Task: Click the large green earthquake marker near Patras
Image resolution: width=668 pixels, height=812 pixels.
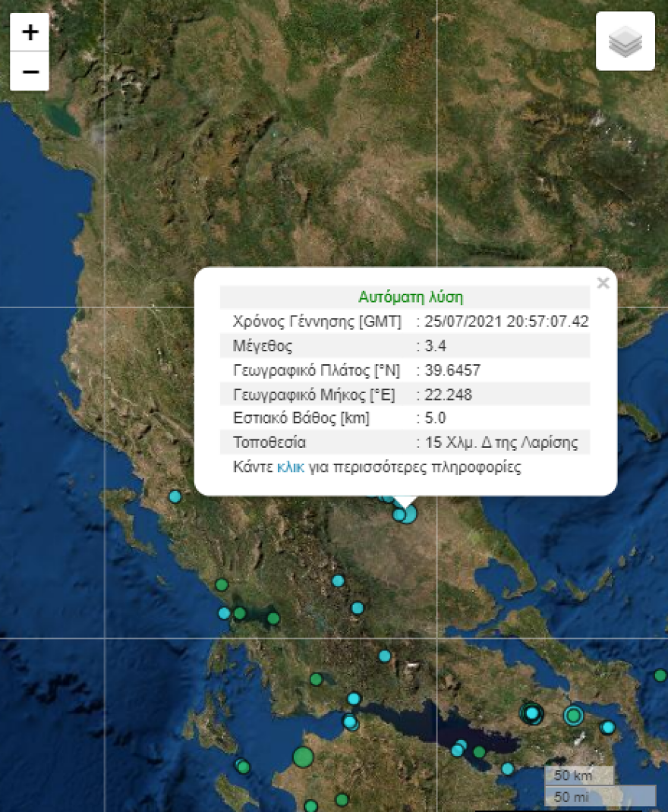Action: click(x=302, y=756)
